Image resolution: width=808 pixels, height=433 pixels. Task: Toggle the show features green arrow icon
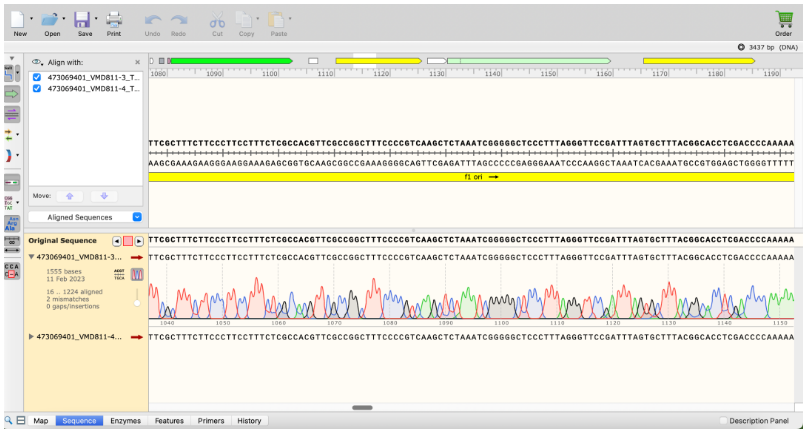(x=12, y=94)
